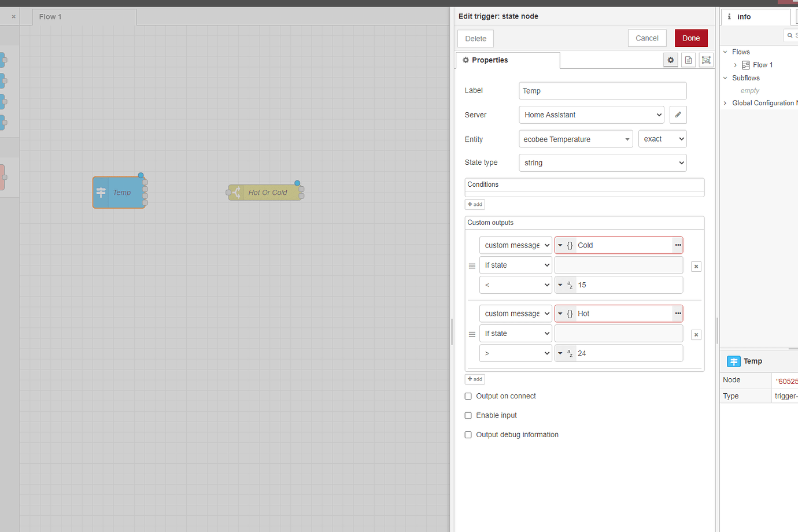This screenshot has width=798, height=532.
Task: Open the exact match type dropdown
Action: point(663,139)
